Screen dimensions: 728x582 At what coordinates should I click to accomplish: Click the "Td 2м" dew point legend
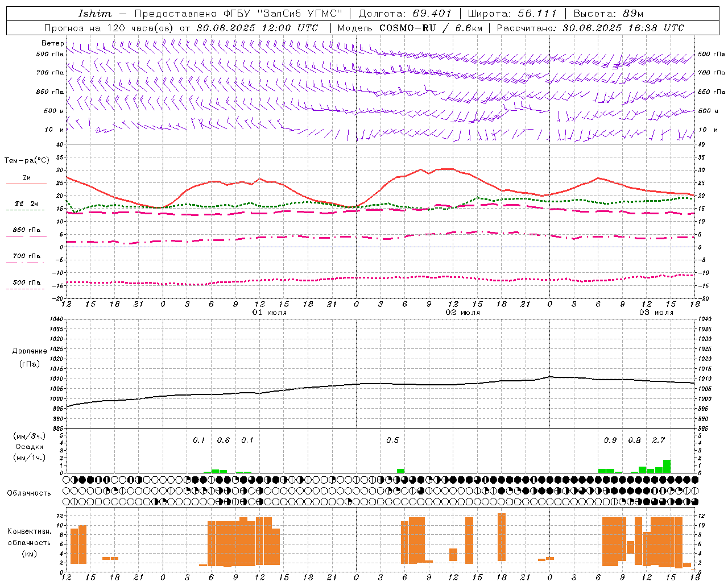(26, 203)
